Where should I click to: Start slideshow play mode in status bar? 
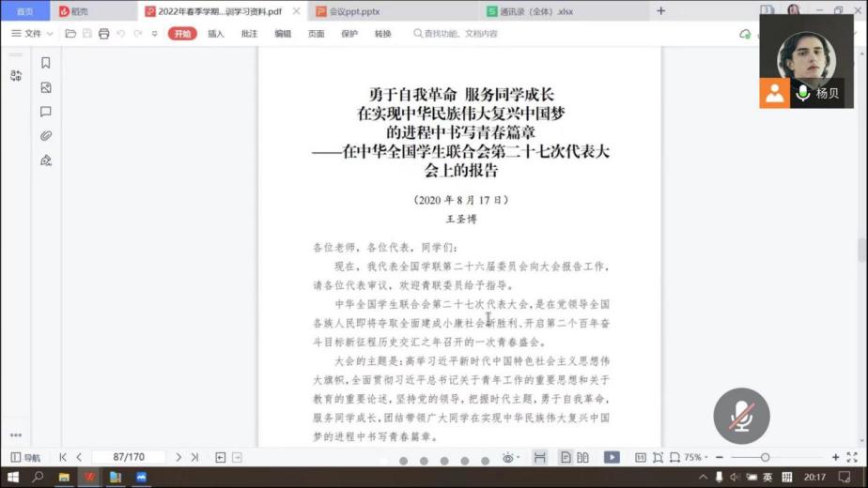pos(612,457)
